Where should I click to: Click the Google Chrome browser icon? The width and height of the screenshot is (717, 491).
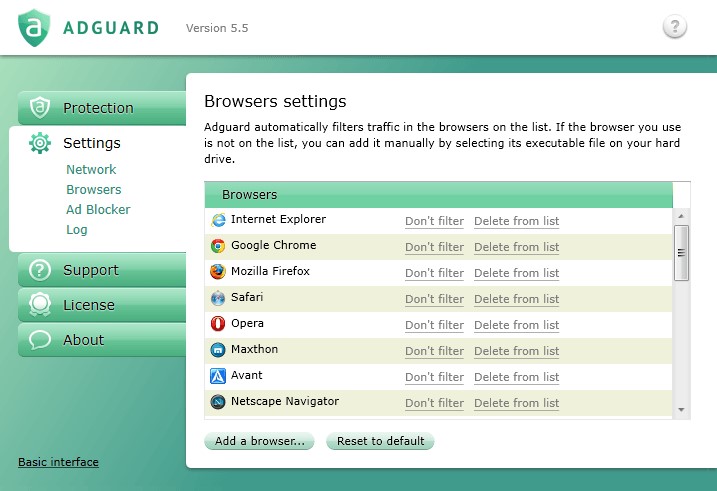tap(218, 246)
